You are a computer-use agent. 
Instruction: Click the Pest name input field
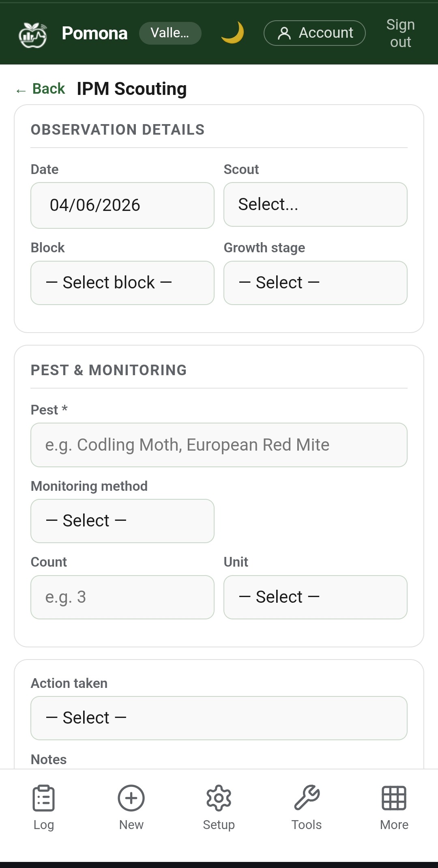219,445
